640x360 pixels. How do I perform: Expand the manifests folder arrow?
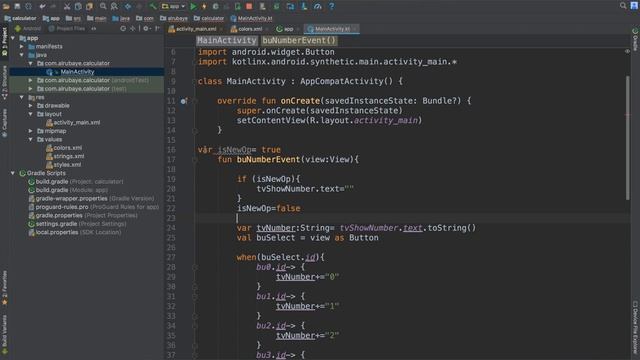22,47
